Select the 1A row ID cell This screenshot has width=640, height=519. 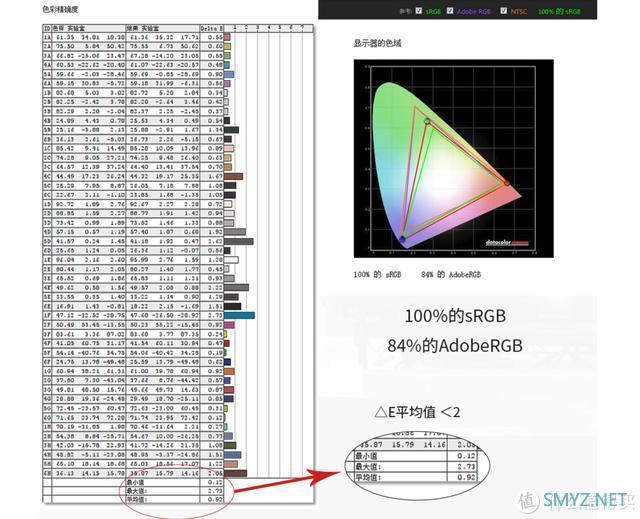pos(47,37)
